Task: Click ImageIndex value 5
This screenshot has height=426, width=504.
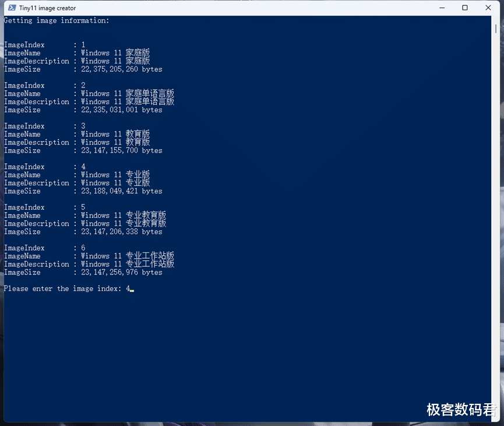Action: (83, 207)
